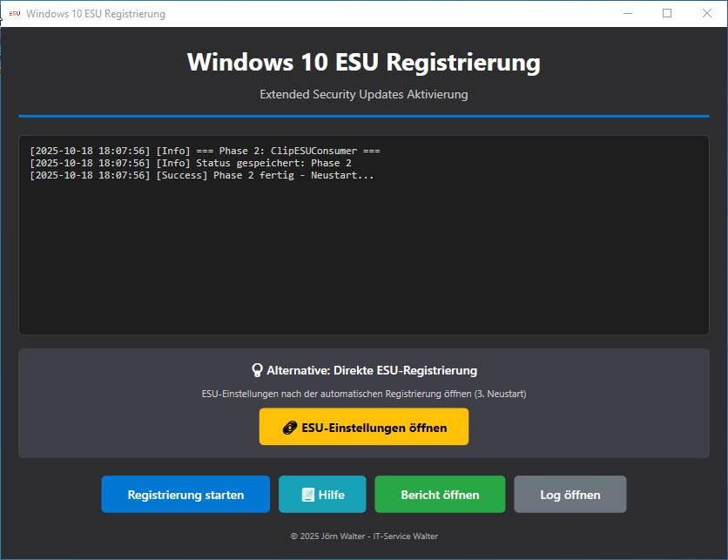The width and height of the screenshot is (728, 560).
Task: Select the Alternative: Direkte ESU-Registrierung heading
Action: (370, 369)
